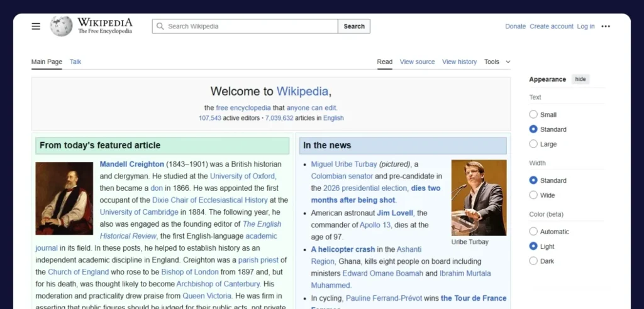Open the View source tab
Screen dimensions: 644x309
pyautogui.click(x=418, y=62)
